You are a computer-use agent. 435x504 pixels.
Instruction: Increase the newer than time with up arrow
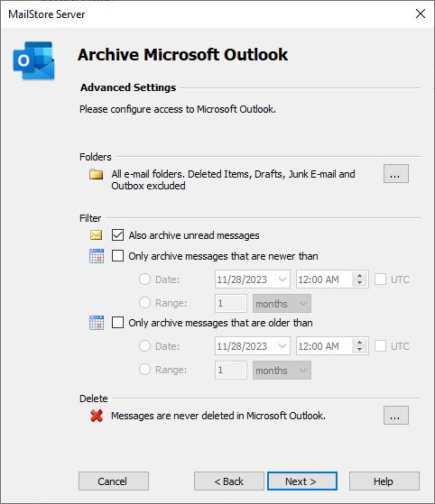tap(360, 276)
